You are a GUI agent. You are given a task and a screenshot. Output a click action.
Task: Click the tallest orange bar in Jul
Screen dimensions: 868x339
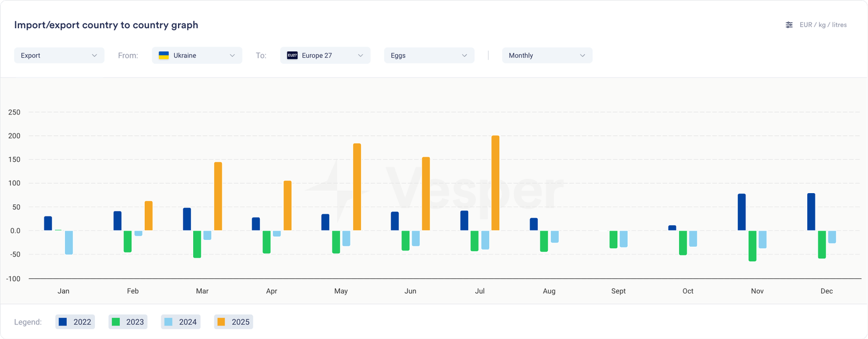(495, 183)
